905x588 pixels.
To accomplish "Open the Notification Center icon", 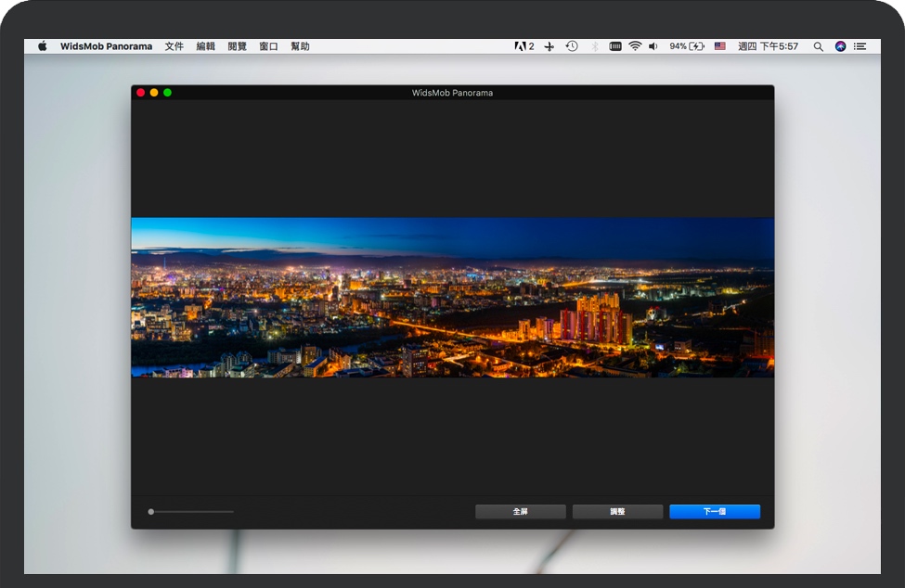I will pyautogui.click(x=860, y=46).
